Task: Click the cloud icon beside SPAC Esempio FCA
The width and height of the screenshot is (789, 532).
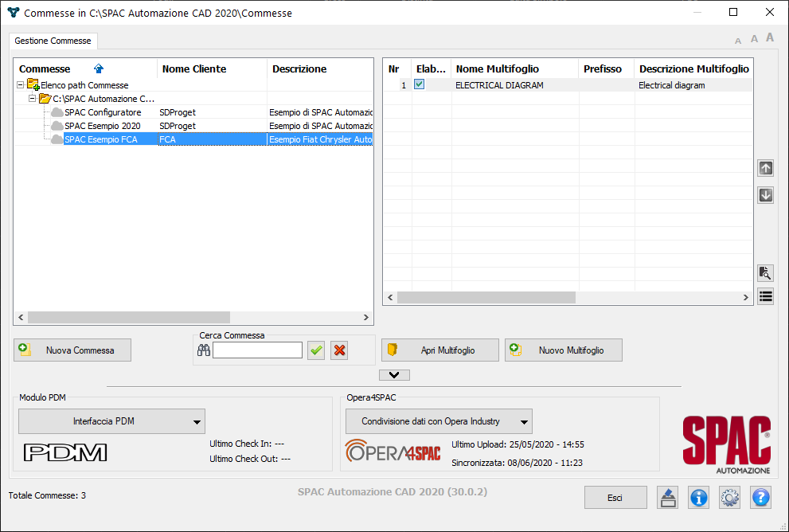Action: pyautogui.click(x=57, y=139)
